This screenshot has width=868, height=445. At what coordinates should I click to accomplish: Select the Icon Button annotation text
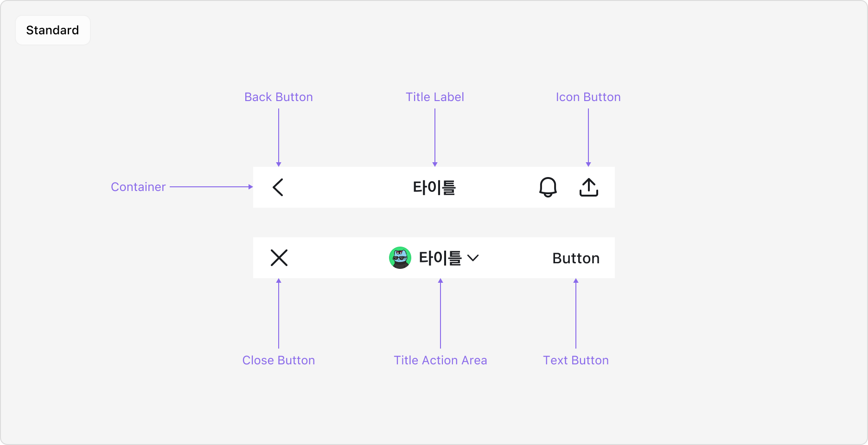[588, 97]
